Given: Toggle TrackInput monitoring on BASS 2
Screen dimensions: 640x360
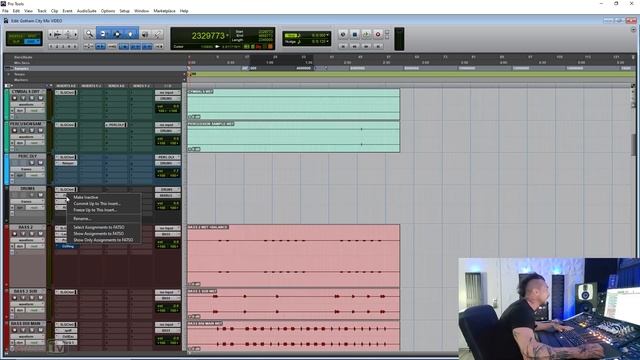Looking at the screenshot, I should coord(23,234).
